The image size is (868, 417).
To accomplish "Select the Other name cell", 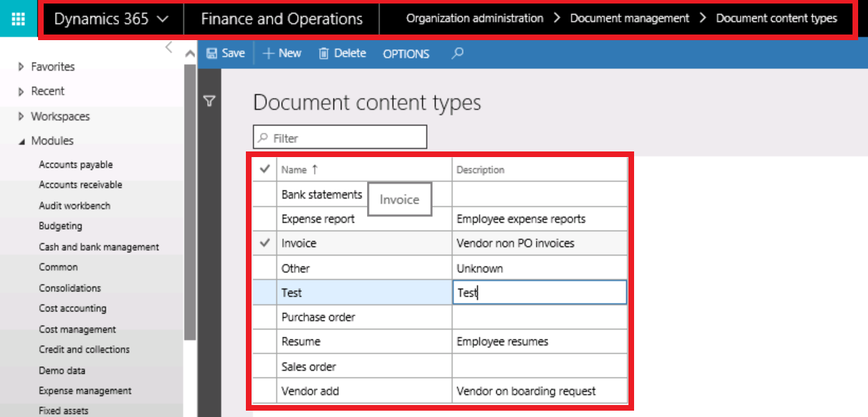I will tap(364, 268).
